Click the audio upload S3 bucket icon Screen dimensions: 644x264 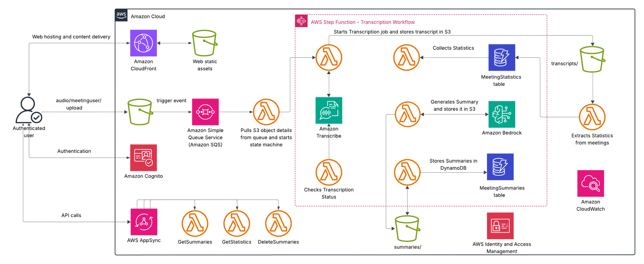(140, 112)
